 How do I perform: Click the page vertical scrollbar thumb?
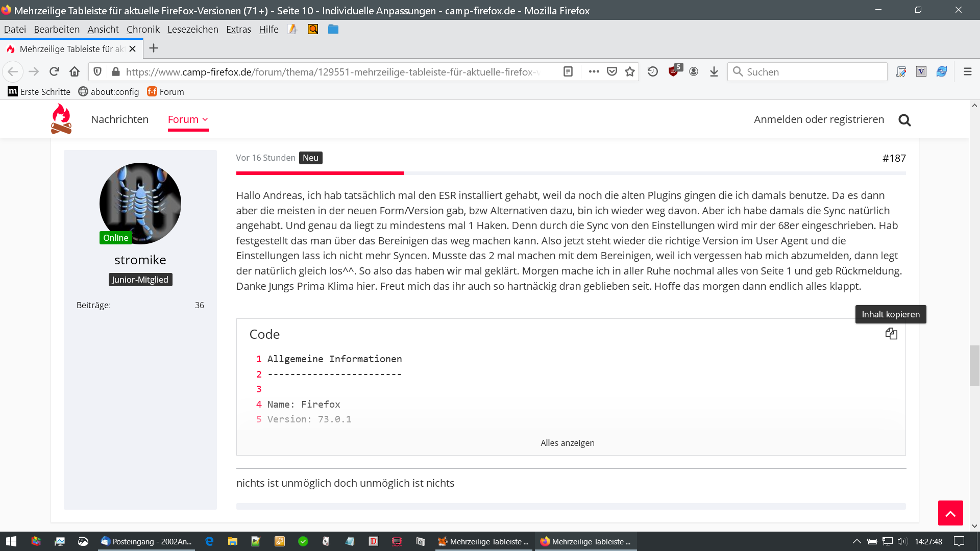click(x=974, y=366)
